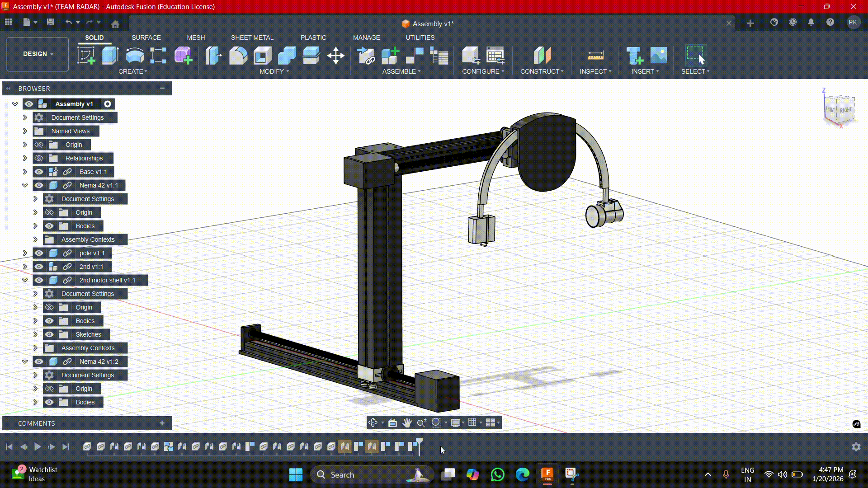
Task: Click the Save icon
Action: pos(50,22)
